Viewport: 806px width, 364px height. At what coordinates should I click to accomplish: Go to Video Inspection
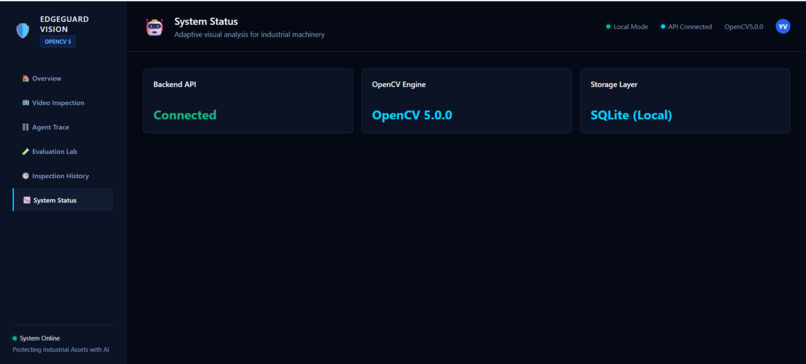click(63, 103)
